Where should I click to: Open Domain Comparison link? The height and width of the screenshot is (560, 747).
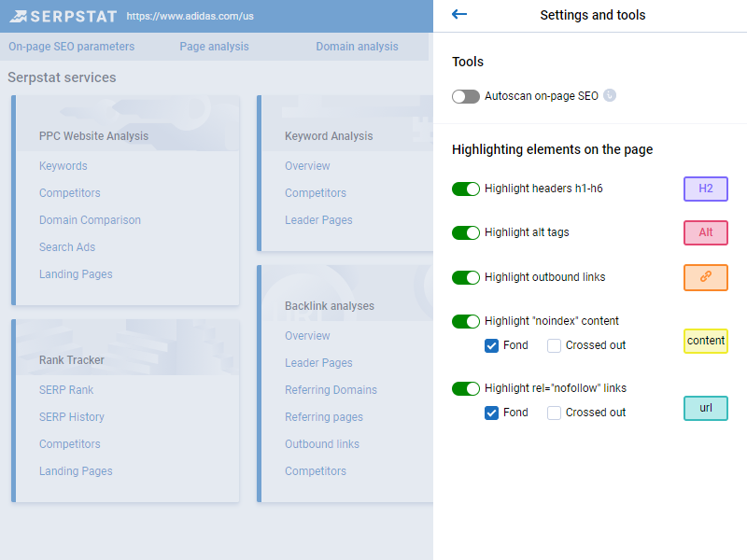90,220
